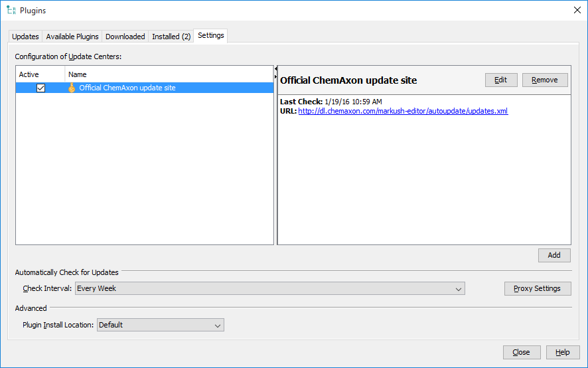Image resolution: width=588 pixels, height=368 pixels.
Task: Click the right-pointing splitter arrow
Action: click(275, 76)
